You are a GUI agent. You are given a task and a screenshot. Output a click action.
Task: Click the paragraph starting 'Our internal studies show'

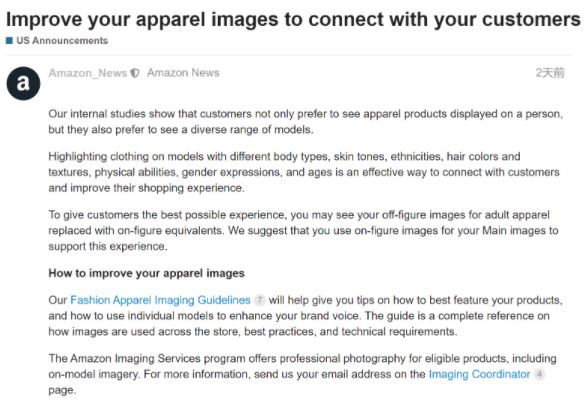click(305, 122)
